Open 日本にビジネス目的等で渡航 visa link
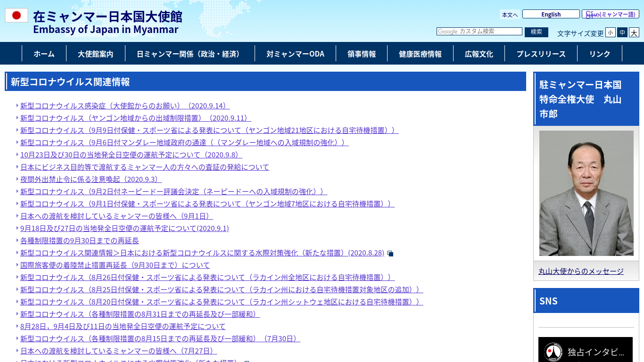The width and height of the screenshot is (644, 362). click(145, 167)
